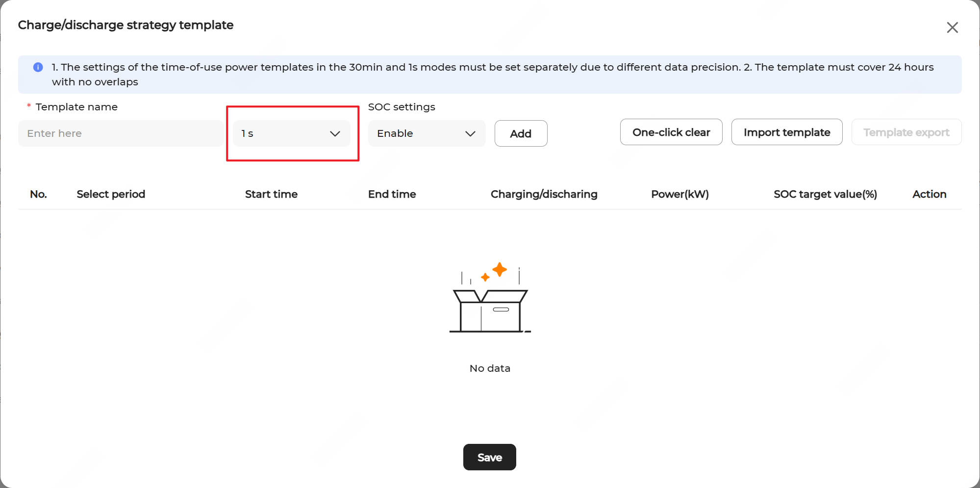Click the Template export button
980x488 pixels.
click(x=906, y=132)
